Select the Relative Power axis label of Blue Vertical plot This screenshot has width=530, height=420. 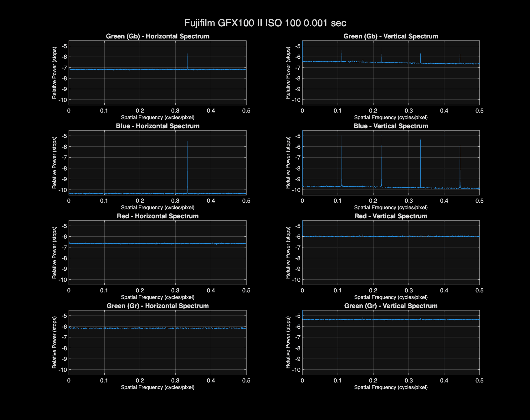coord(288,163)
